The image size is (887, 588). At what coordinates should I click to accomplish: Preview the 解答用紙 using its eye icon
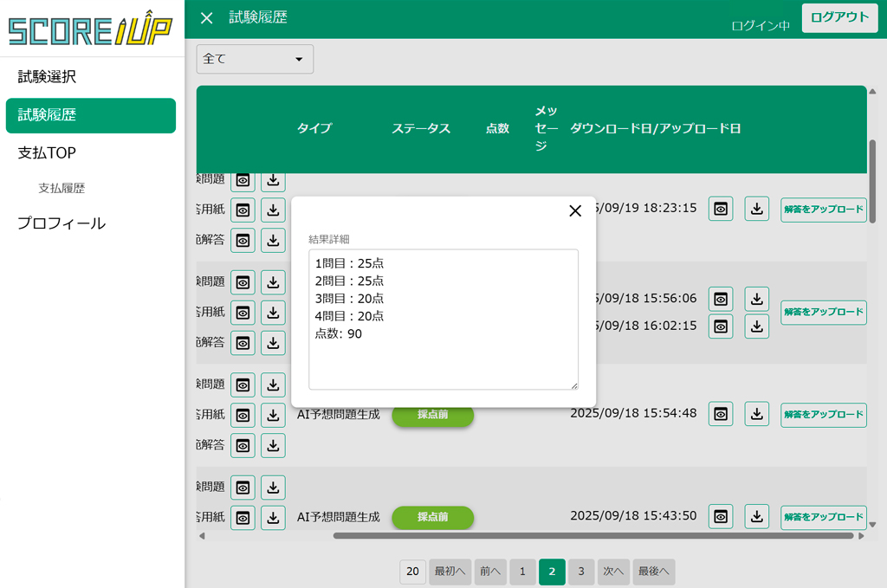(243, 210)
